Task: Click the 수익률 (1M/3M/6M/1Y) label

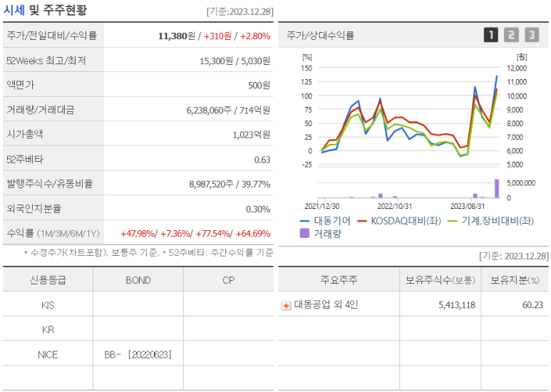Action: click(53, 233)
